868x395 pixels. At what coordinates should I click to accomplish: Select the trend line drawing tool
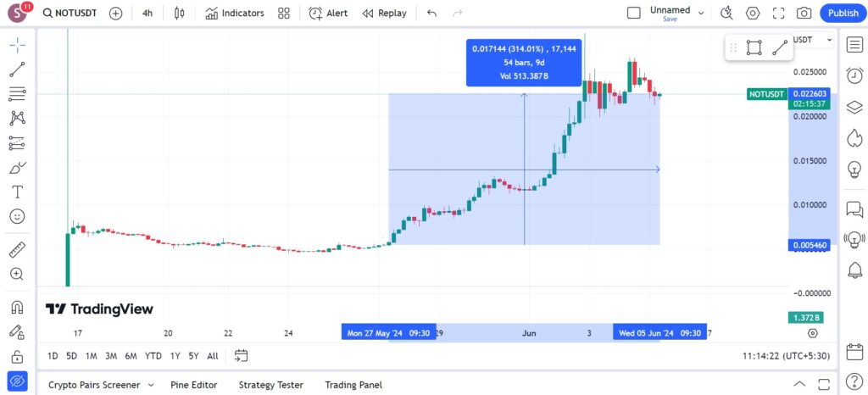coord(17,70)
